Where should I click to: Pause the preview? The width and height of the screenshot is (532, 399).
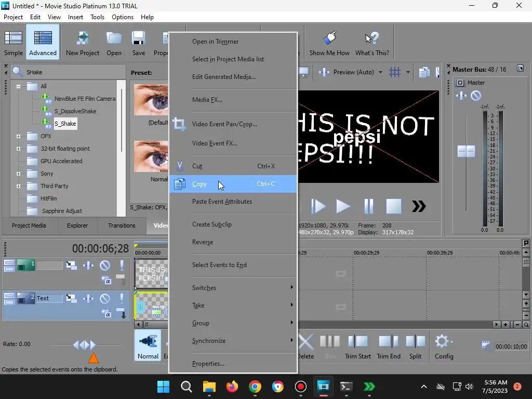(x=368, y=206)
